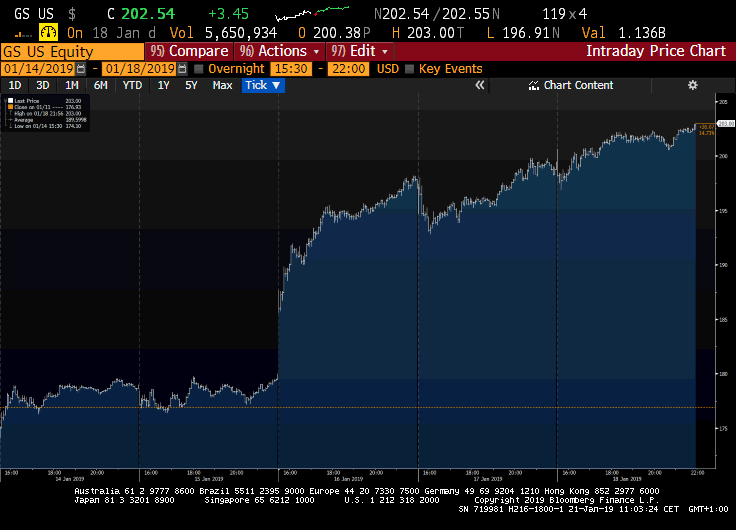Expand the Actions dropdown menu
The width and height of the screenshot is (736, 530).
point(280,51)
